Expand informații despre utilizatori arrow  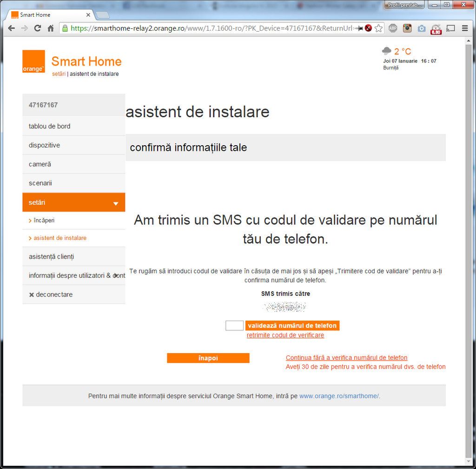[x=116, y=275]
